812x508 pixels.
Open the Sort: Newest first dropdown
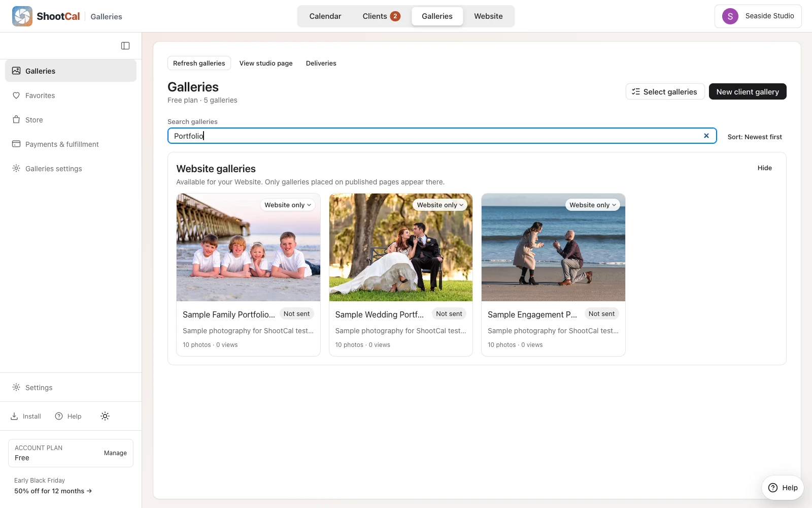(755, 137)
